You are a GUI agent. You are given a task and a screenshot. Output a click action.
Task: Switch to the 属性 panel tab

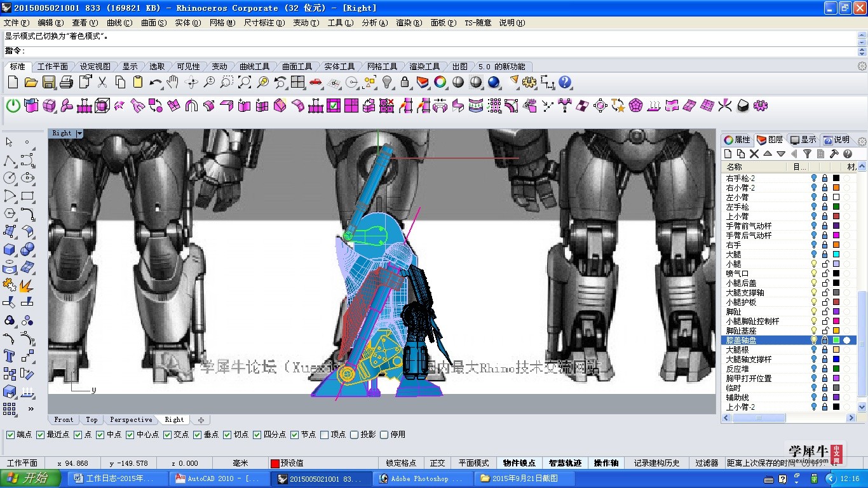pyautogui.click(x=737, y=140)
